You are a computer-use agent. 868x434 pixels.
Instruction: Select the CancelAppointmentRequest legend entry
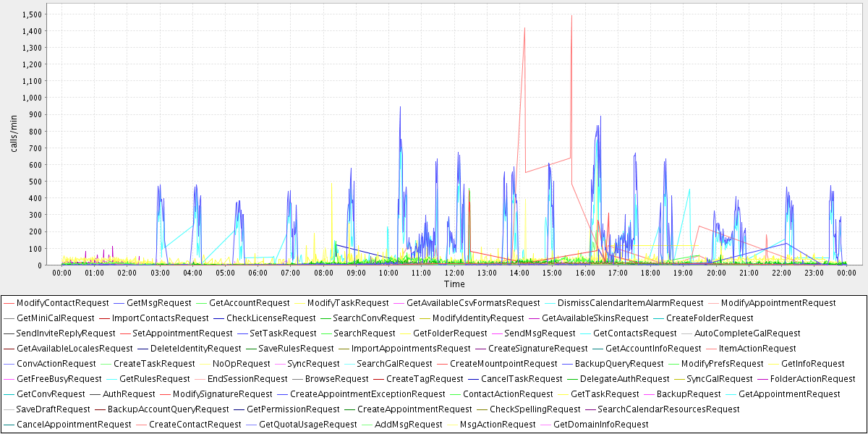(x=74, y=425)
